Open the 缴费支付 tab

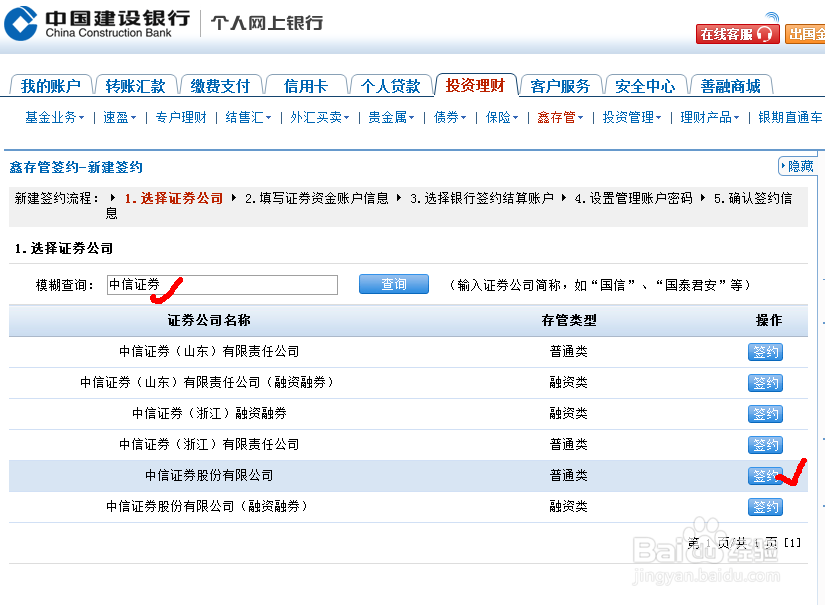pos(220,86)
